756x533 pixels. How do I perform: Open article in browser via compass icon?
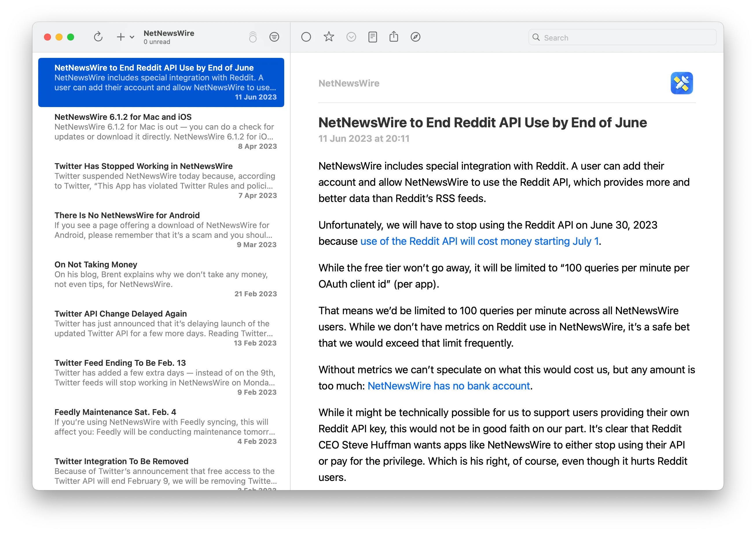[x=415, y=37]
